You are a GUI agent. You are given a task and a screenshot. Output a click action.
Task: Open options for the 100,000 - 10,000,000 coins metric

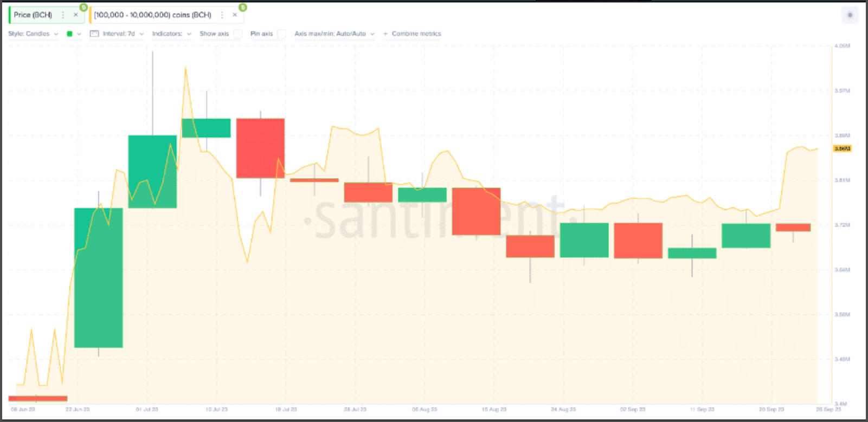[222, 15]
